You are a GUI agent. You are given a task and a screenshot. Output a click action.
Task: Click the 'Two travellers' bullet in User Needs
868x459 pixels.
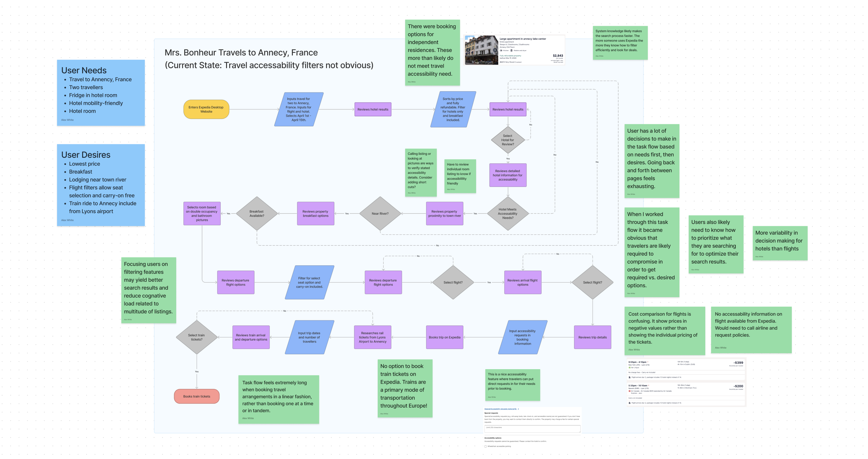(86, 87)
